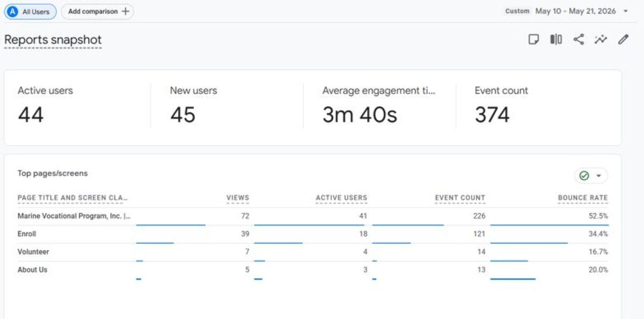Select the Active users metric card
This screenshot has height=319, width=644.
[x=78, y=106]
